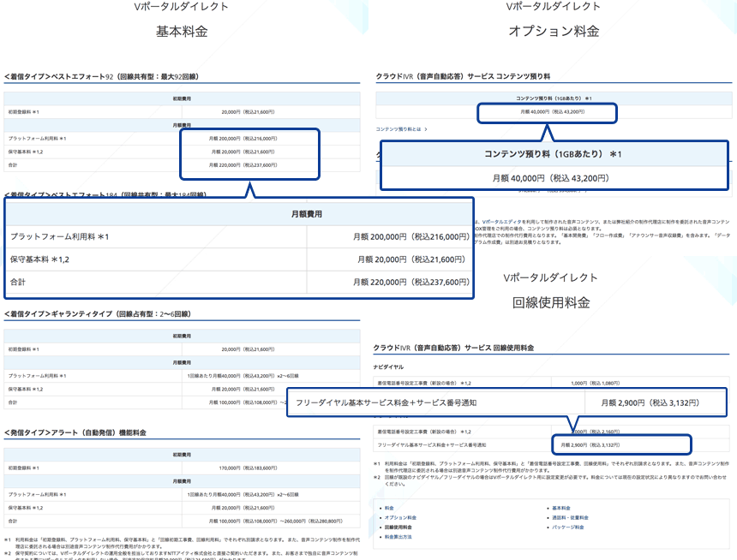Open the 料金算出方法 link
737x560 pixels.
[x=398, y=537]
